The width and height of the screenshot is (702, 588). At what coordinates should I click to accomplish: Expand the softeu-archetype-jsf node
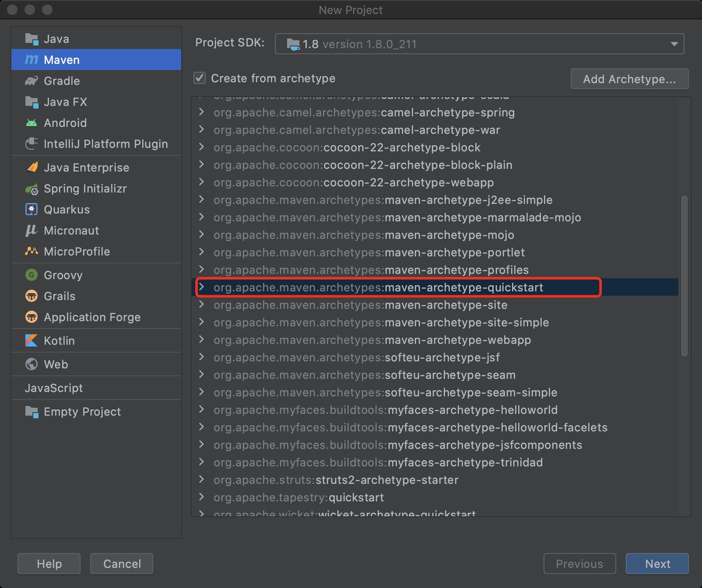pyautogui.click(x=201, y=357)
